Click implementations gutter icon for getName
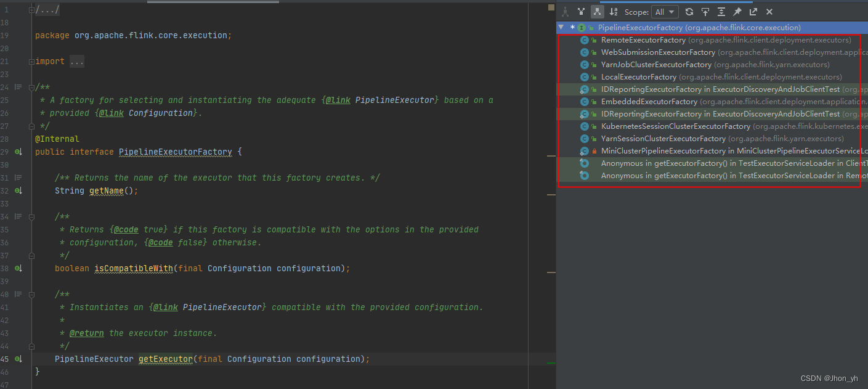 (18, 190)
